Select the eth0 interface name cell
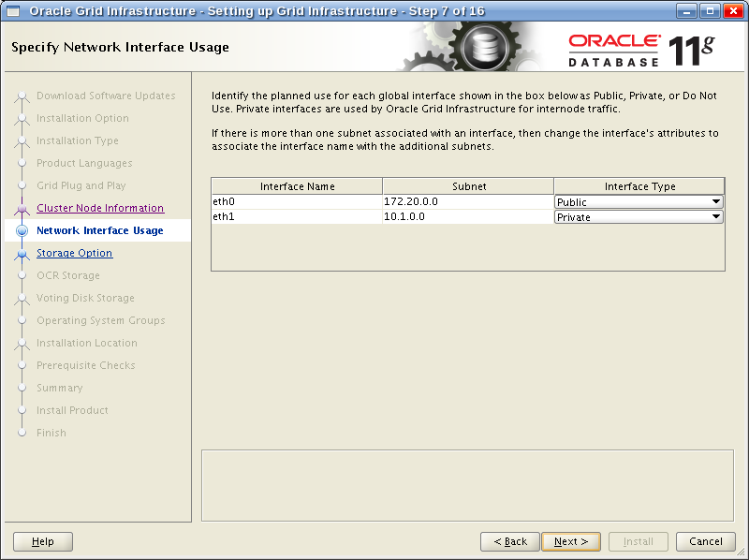Viewport: 749px width, 560px height. coord(297,201)
